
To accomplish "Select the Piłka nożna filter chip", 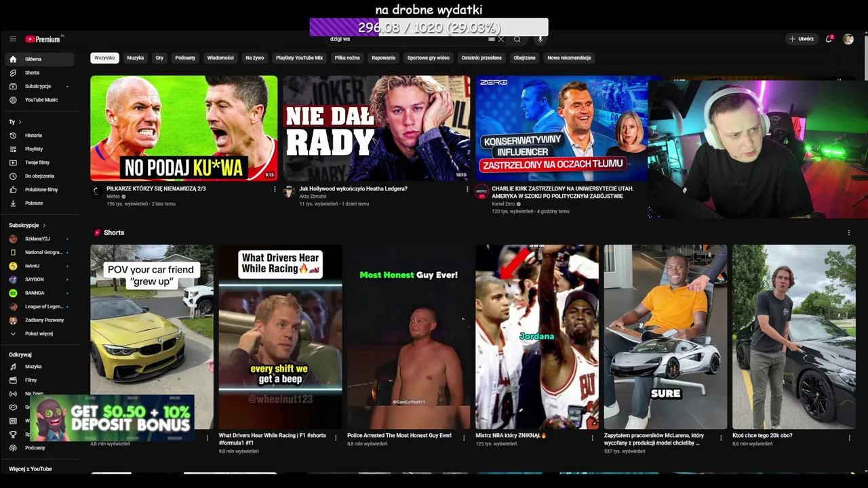I will click(347, 58).
